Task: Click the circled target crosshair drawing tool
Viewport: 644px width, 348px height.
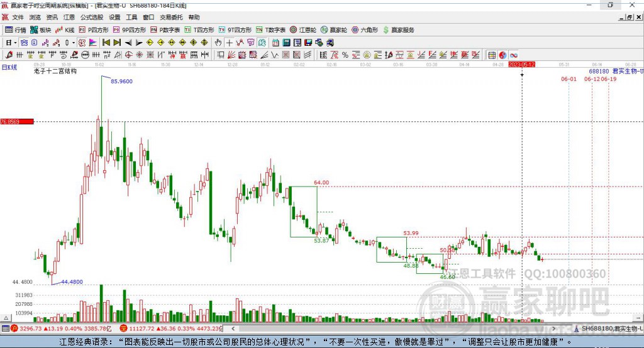Action: [128, 55]
